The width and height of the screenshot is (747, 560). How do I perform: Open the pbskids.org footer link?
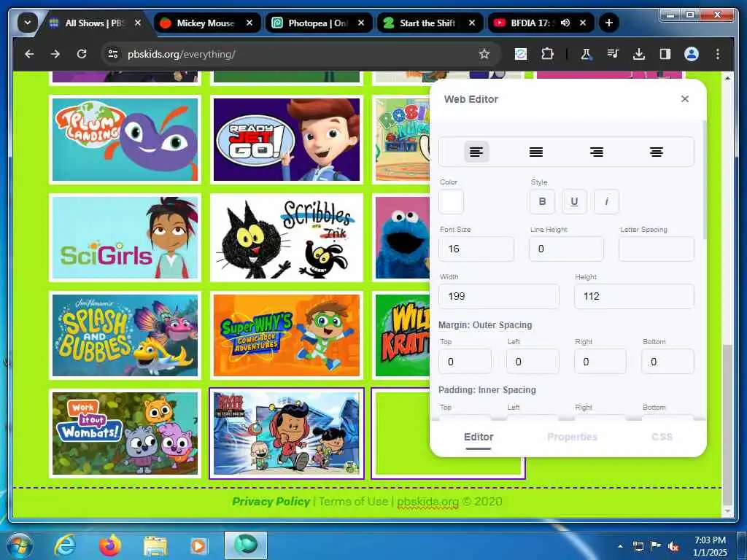[x=427, y=502]
